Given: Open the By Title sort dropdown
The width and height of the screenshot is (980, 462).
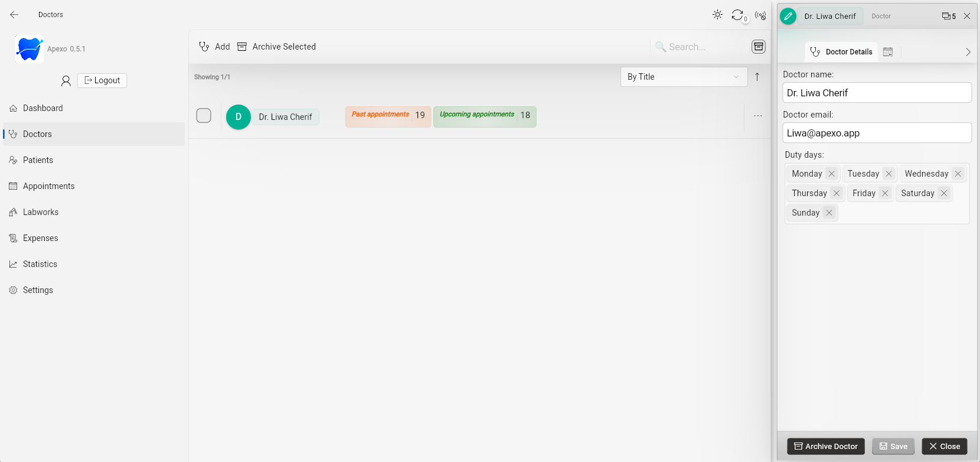Looking at the screenshot, I should [x=684, y=77].
